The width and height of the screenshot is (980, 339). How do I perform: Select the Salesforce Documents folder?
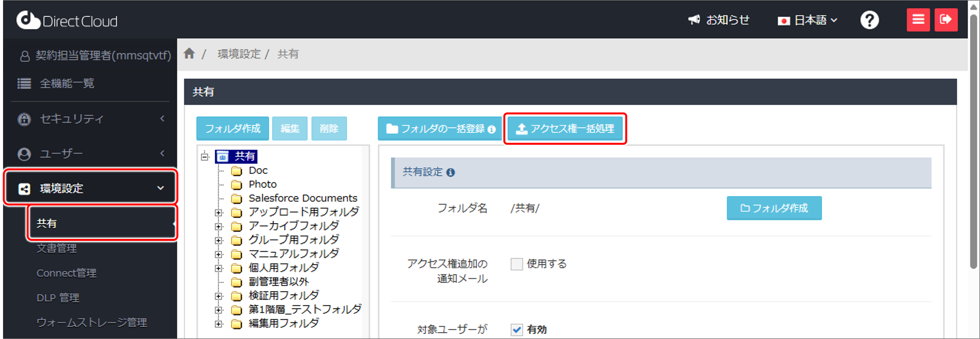(303, 198)
